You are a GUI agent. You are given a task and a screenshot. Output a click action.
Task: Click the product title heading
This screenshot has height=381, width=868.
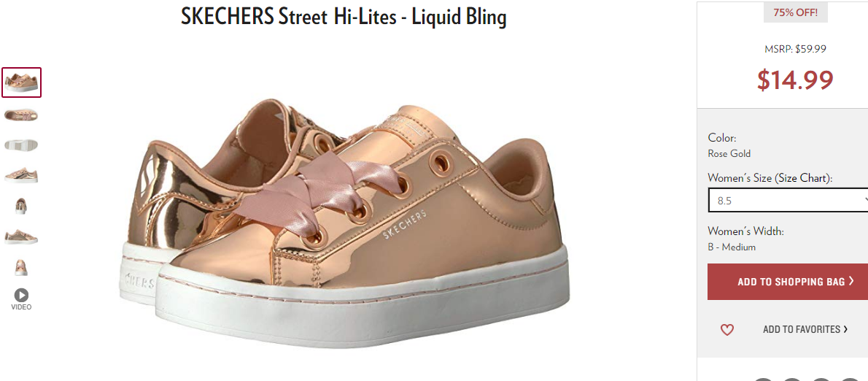pyautogui.click(x=344, y=18)
